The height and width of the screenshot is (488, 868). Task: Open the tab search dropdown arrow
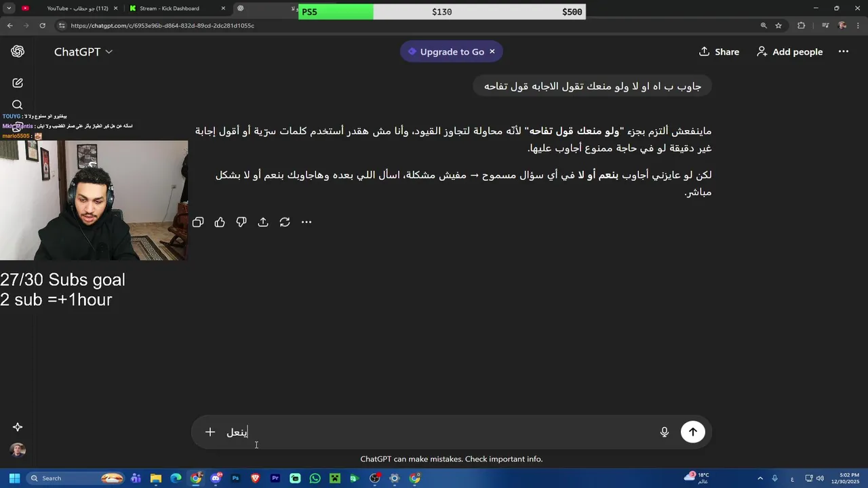point(9,8)
